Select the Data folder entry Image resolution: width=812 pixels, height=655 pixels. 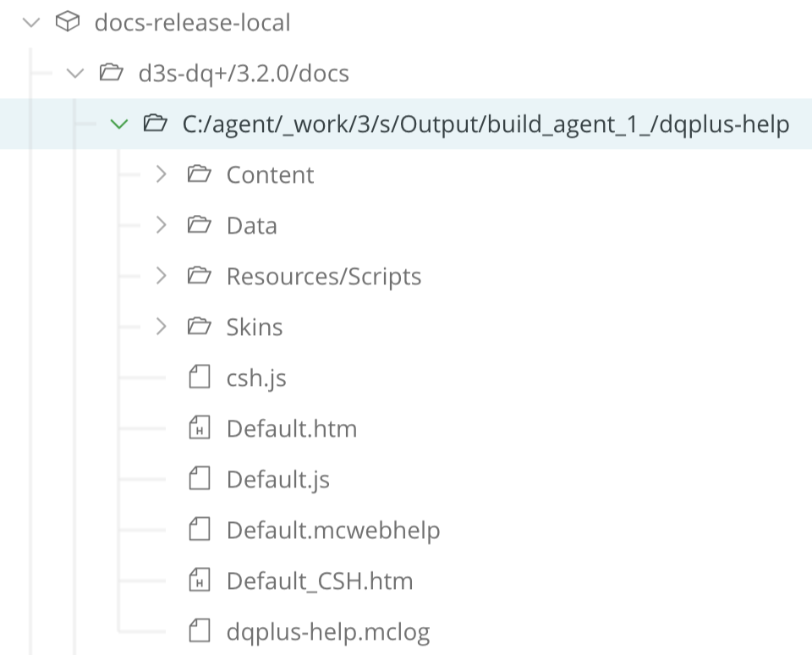pyautogui.click(x=250, y=225)
